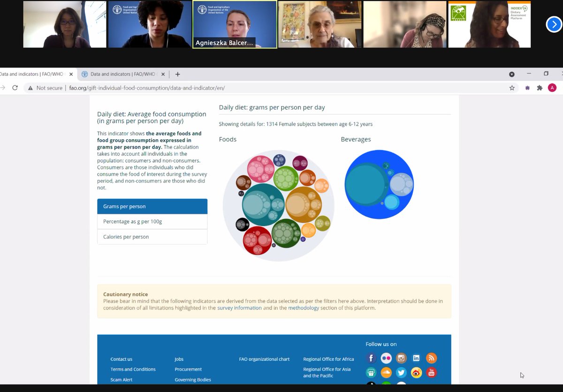Open FAO's Facebook page icon

371,358
